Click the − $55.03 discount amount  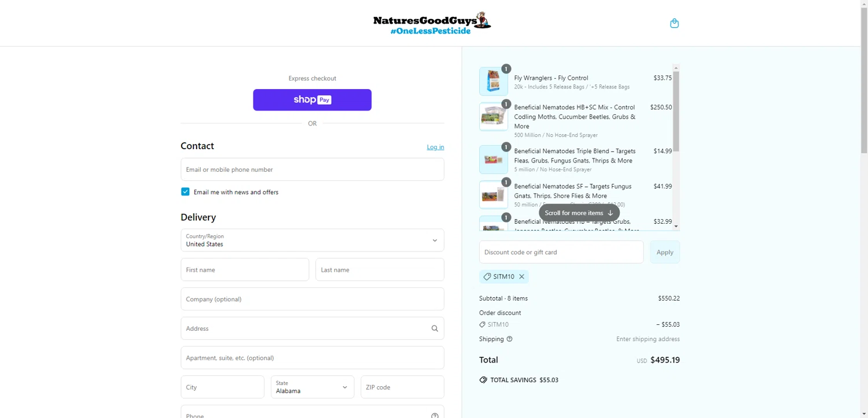click(x=668, y=325)
